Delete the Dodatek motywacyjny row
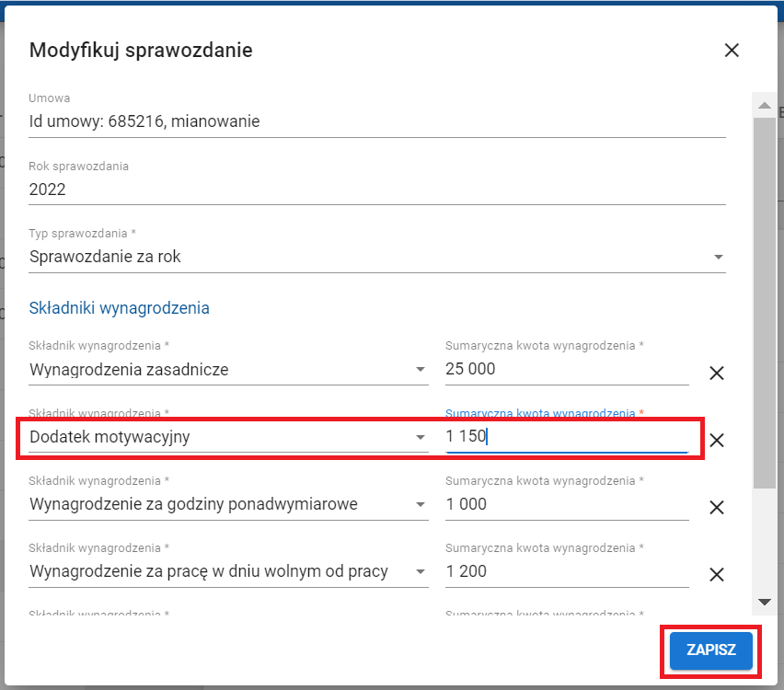 click(717, 440)
